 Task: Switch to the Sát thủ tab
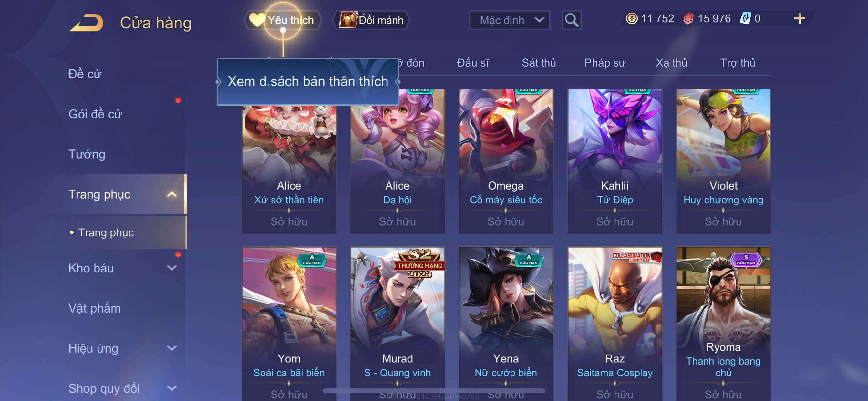click(538, 63)
